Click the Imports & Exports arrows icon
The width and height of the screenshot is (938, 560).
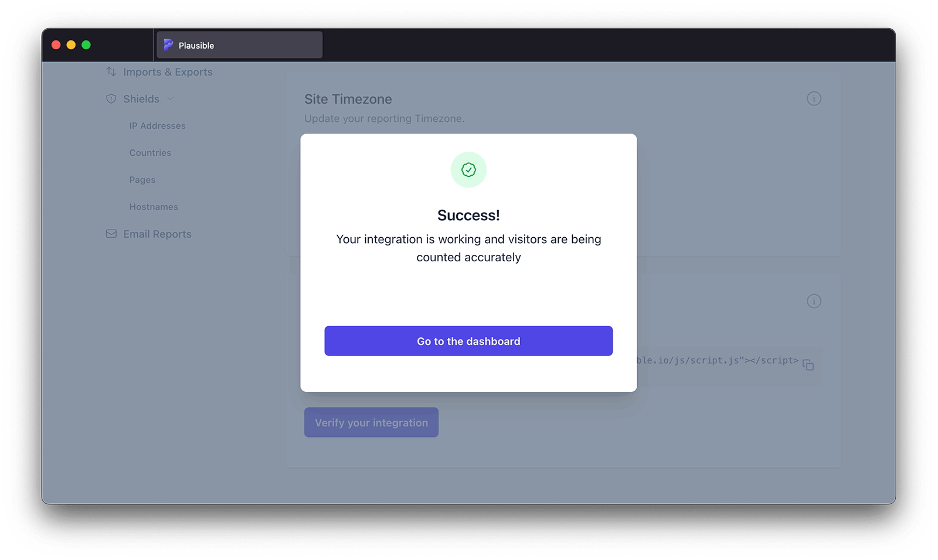pyautogui.click(x=111, y=71)
